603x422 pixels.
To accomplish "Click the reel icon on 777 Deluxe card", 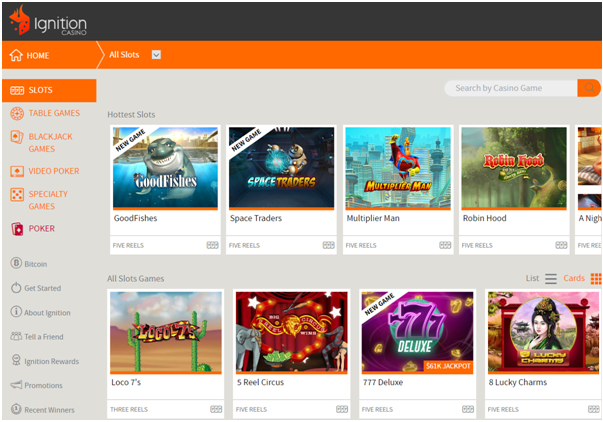I will 468,409.
